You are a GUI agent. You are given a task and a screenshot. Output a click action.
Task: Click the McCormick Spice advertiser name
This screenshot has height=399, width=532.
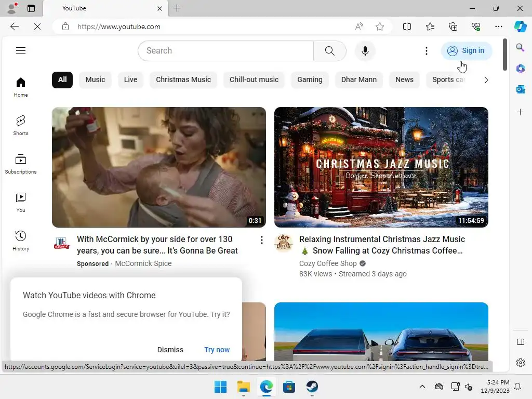(143, 263)
